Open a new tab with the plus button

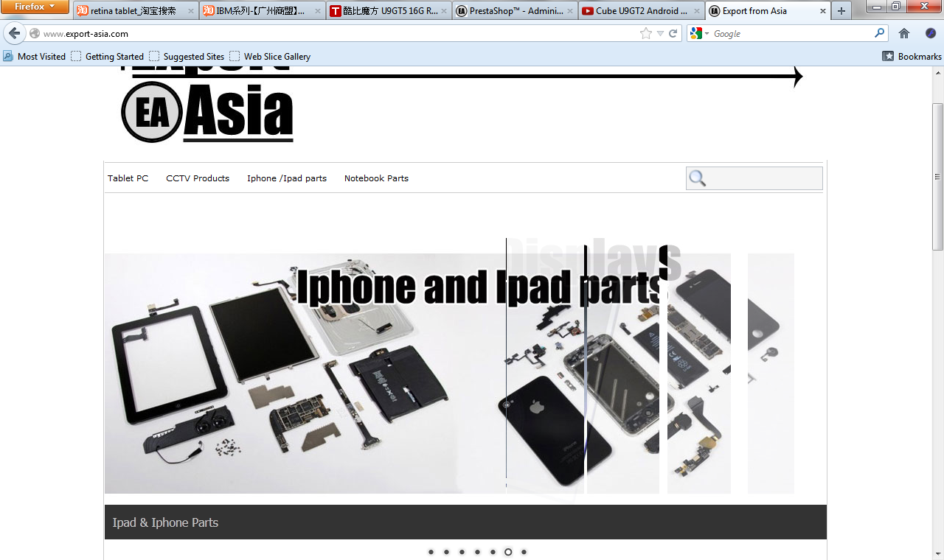[x=841, y=11]
